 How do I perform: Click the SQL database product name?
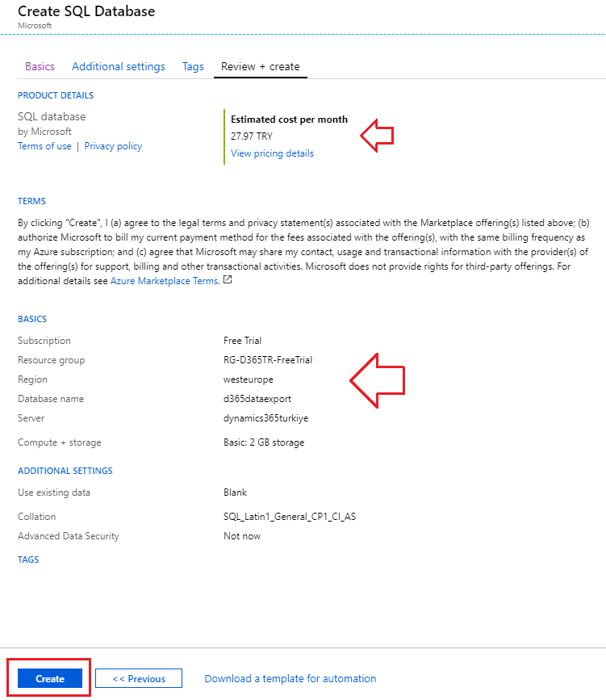tap(52, 116)
